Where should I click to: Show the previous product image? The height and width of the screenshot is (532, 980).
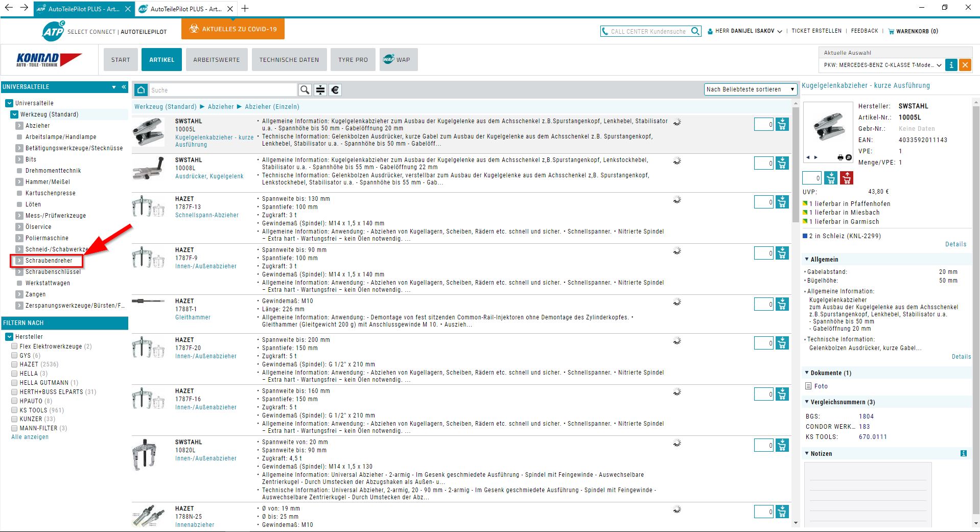pos(808,157)
